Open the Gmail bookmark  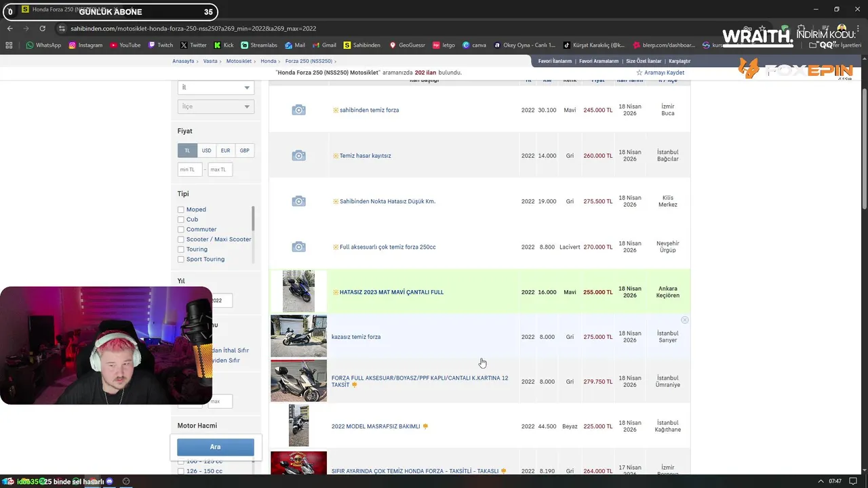324,45
